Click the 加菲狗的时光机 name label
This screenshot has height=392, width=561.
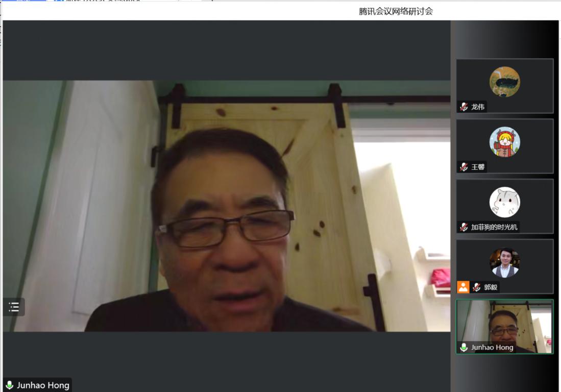pos(494,227)
